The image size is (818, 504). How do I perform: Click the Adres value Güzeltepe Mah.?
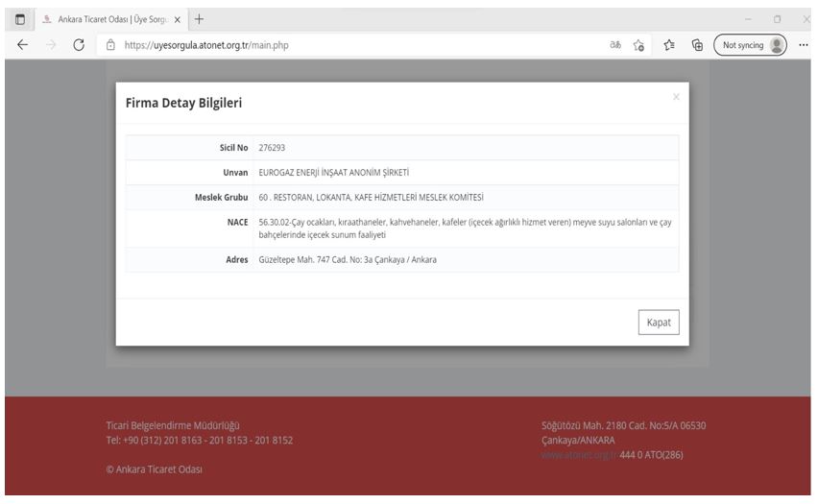click(347, 259)
